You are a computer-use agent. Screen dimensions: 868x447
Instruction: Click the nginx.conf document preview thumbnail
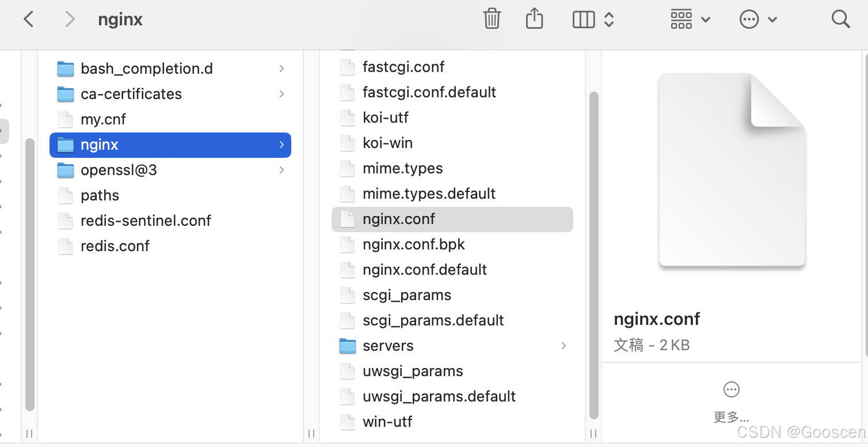coord(731,169)
